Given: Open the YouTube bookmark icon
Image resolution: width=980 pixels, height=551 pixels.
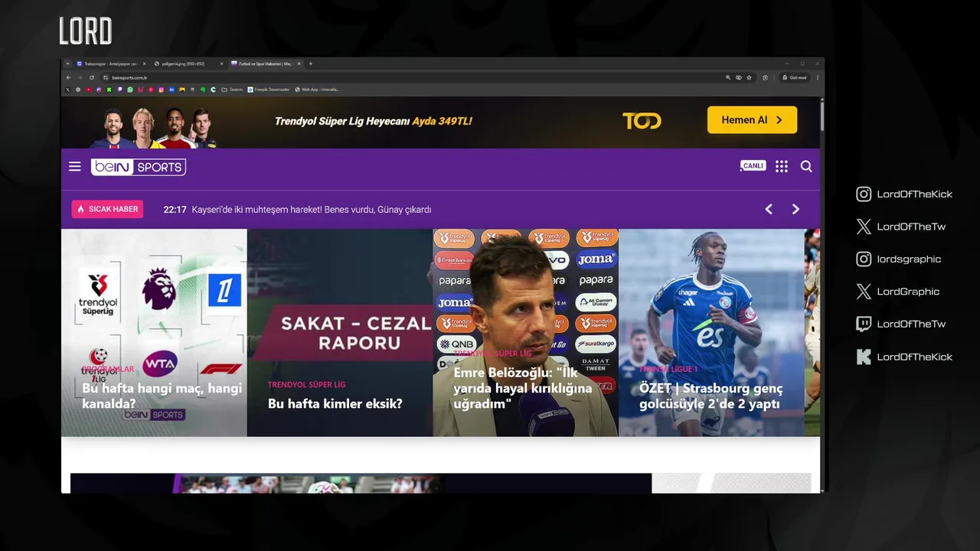Looking at the screenshot, I should pos(89,90).
